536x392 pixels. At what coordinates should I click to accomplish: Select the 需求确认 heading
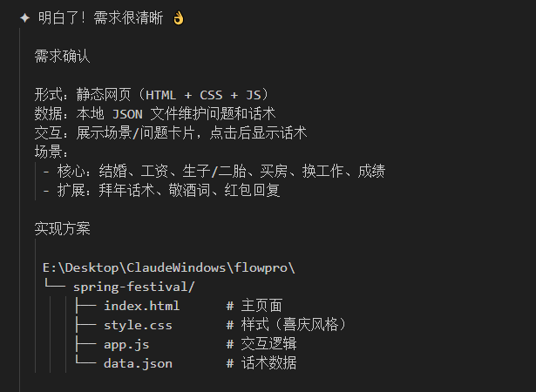click(x=62, y=57)
